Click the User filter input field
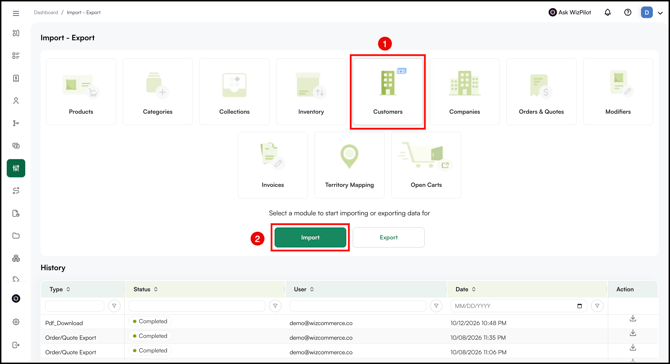This screenshot has height=364, width=670. click(x=358, y=306)
